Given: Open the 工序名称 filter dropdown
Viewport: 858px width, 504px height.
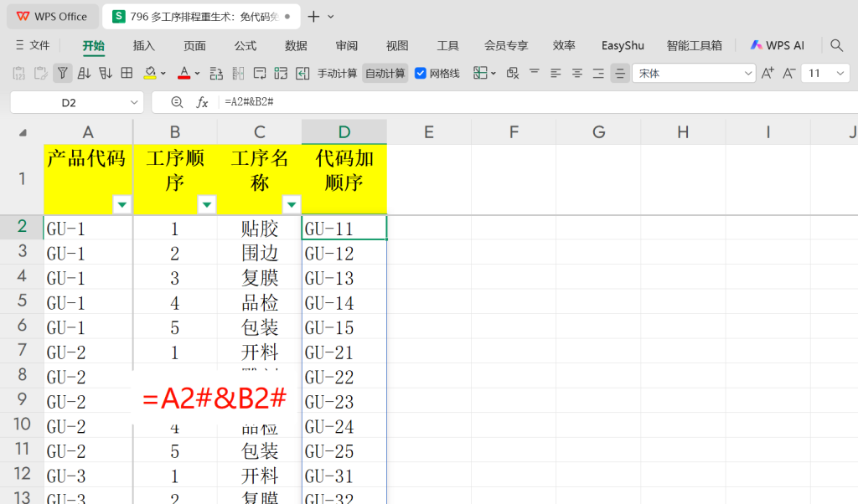Looking at the screenshot, I should (292, 204).
